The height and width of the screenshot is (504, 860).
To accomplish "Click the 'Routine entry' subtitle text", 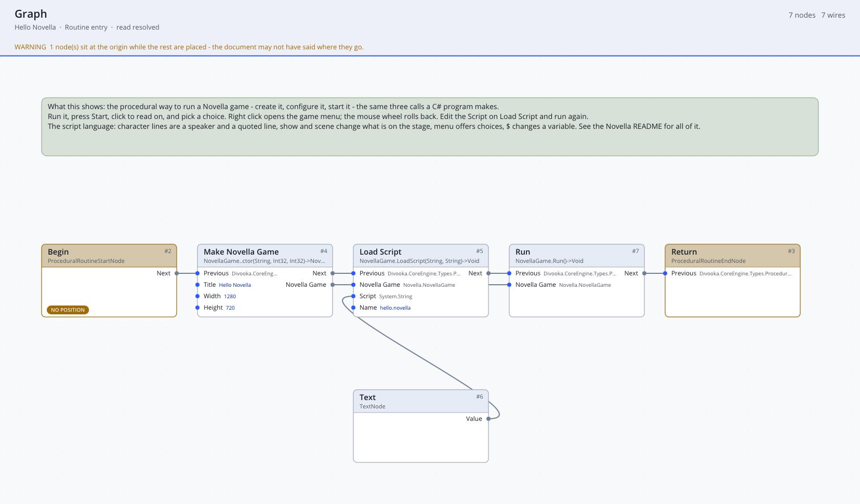I will coord(86,27).
